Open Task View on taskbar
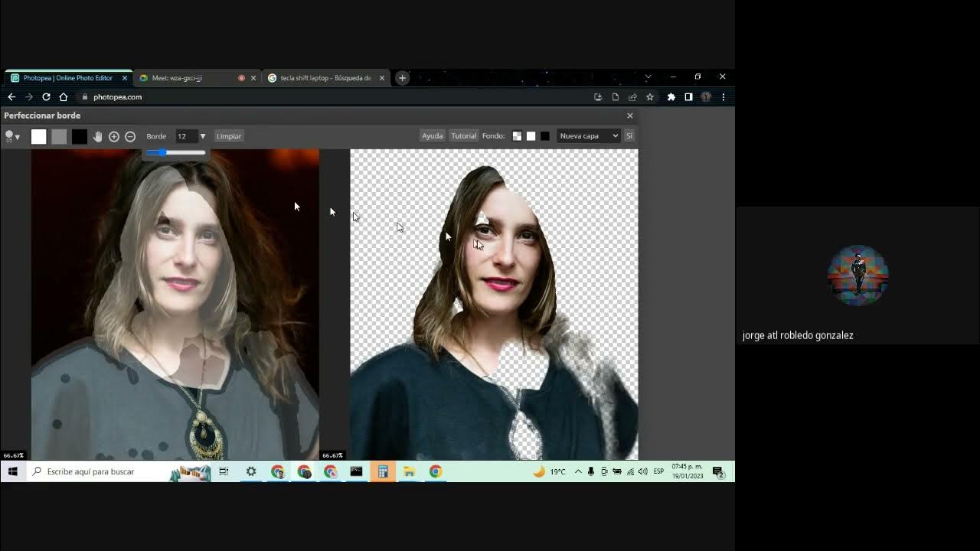Image resolution: width=980 pixels, height=551 pixels. coord(224,471)
